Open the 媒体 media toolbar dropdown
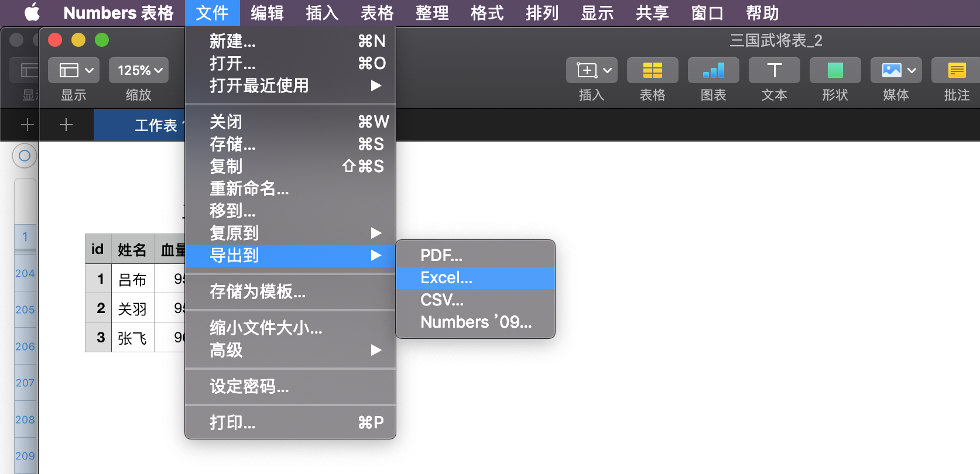This screenshot has height=474, width=980. 896,70
